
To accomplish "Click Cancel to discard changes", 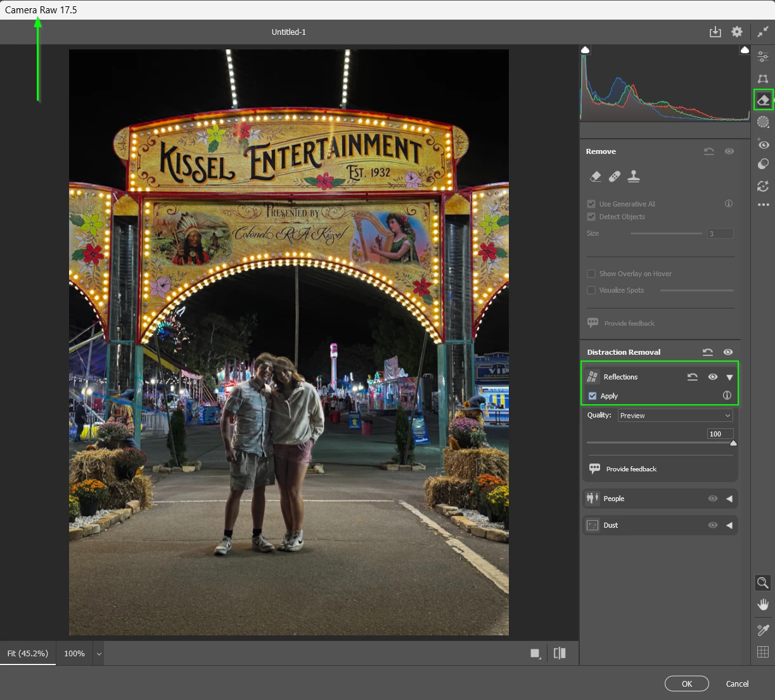I will pos(737,684).
